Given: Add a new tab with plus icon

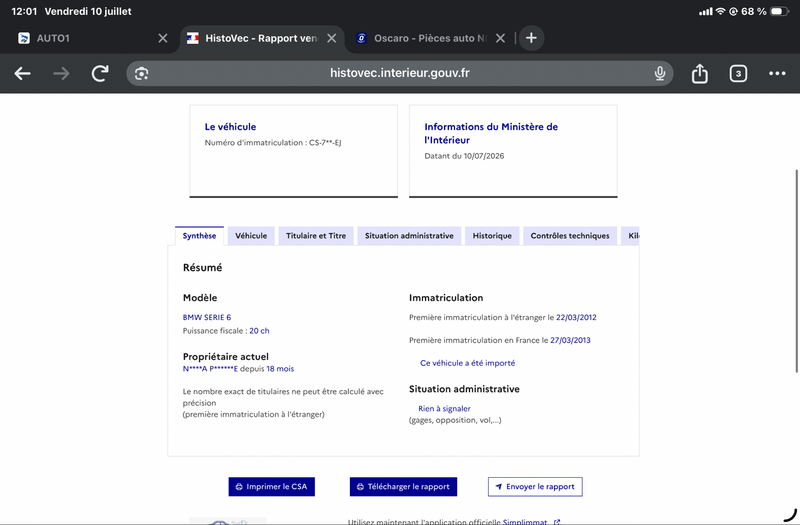Looking at the screenshot, I should (x=531, y=38).
